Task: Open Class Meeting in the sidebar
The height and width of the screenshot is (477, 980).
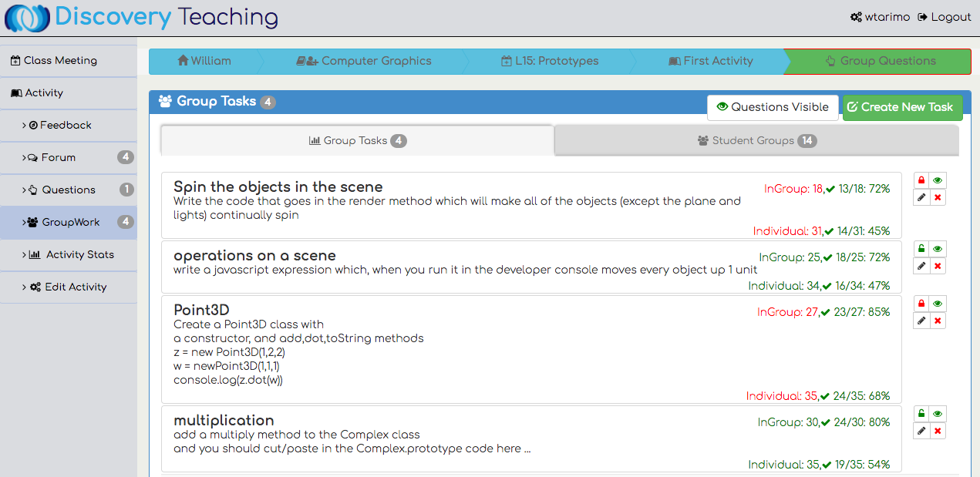Action: tap(60, 60)
